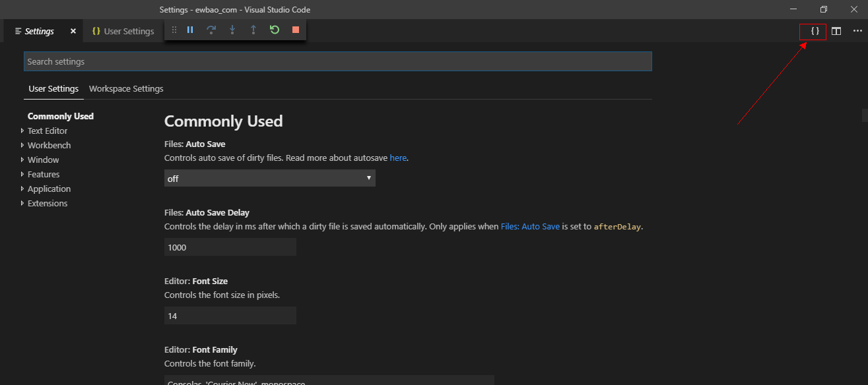Click the 'Files: Auto Save Delay' setting title

(x=207, y=212)
